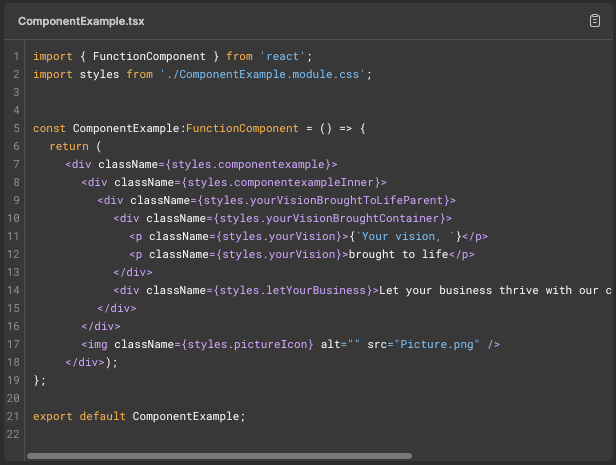The height and width of the screenshot is (465, 616).
Task: Click the closing </div>); on line 18
Action: 92,362
